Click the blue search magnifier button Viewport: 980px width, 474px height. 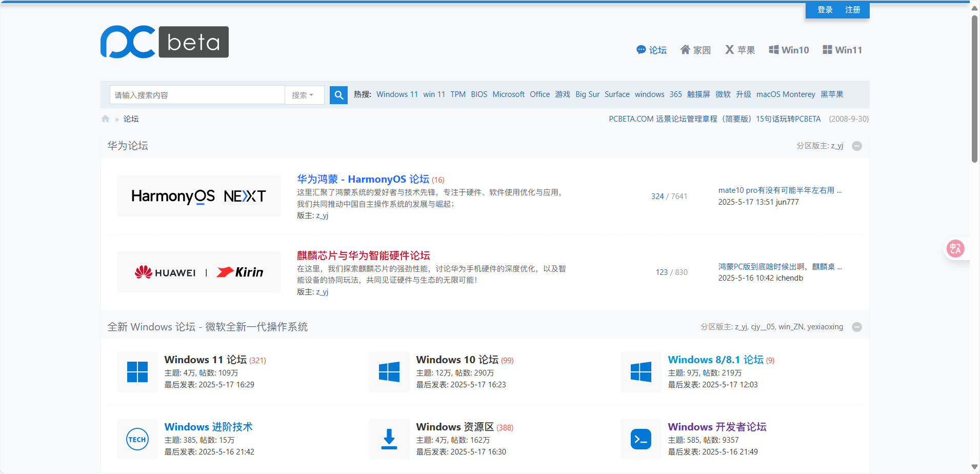click(x=338, y=95)
